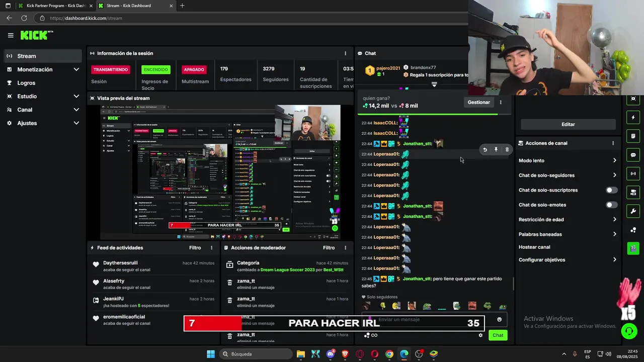This screenshot has width=644, height=362.
Task: Click the chat scrollbar
Action: pyautogui.click(x=513, y=284)
